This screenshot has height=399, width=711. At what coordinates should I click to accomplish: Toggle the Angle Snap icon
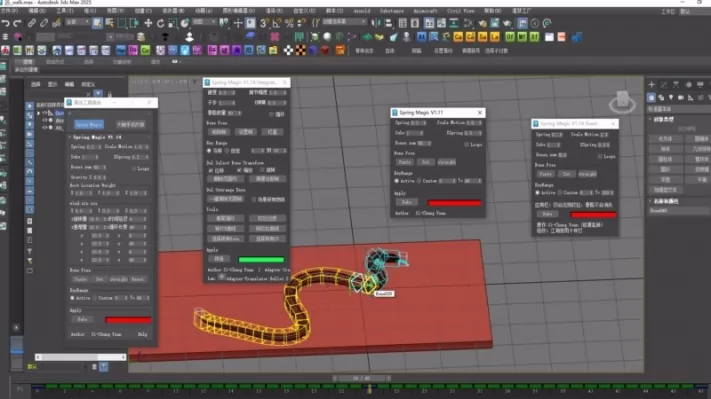pos(277,23)
